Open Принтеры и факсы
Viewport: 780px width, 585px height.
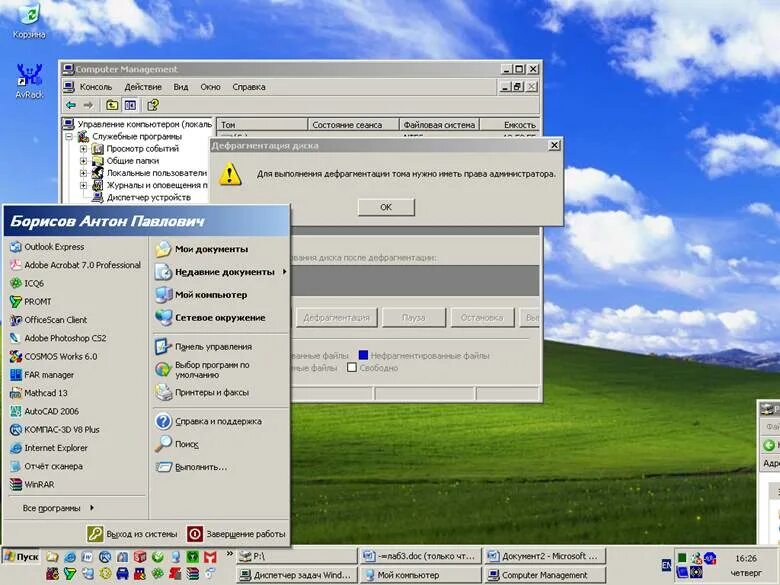(x=201, y=392)
